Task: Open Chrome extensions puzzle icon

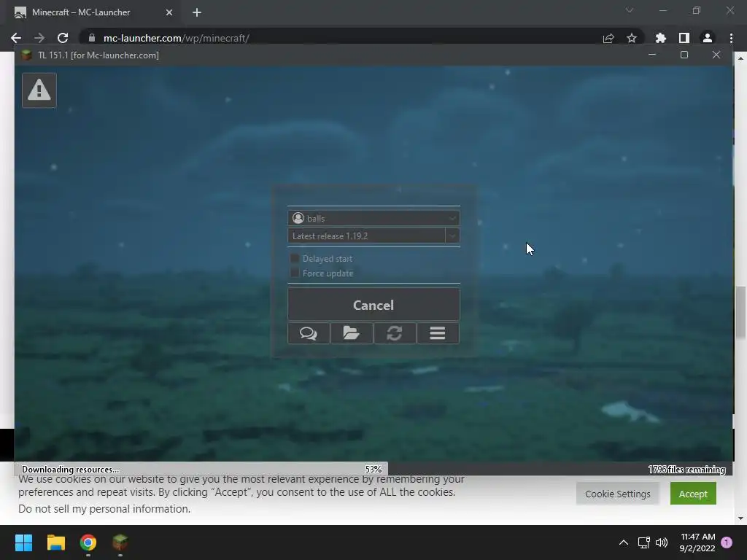Action: tap(661, 38)
